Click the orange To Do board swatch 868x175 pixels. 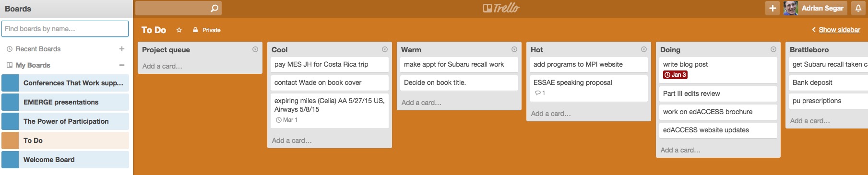tap(10, 140)
